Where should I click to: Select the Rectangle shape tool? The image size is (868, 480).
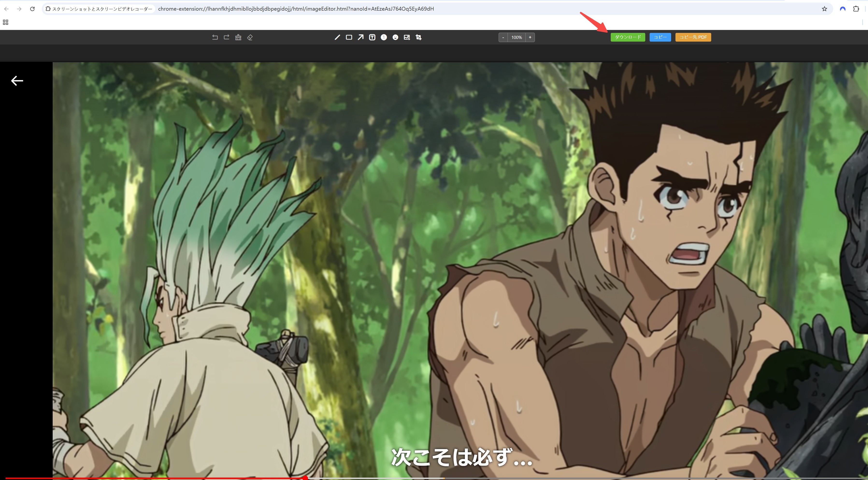click(349, 37)
